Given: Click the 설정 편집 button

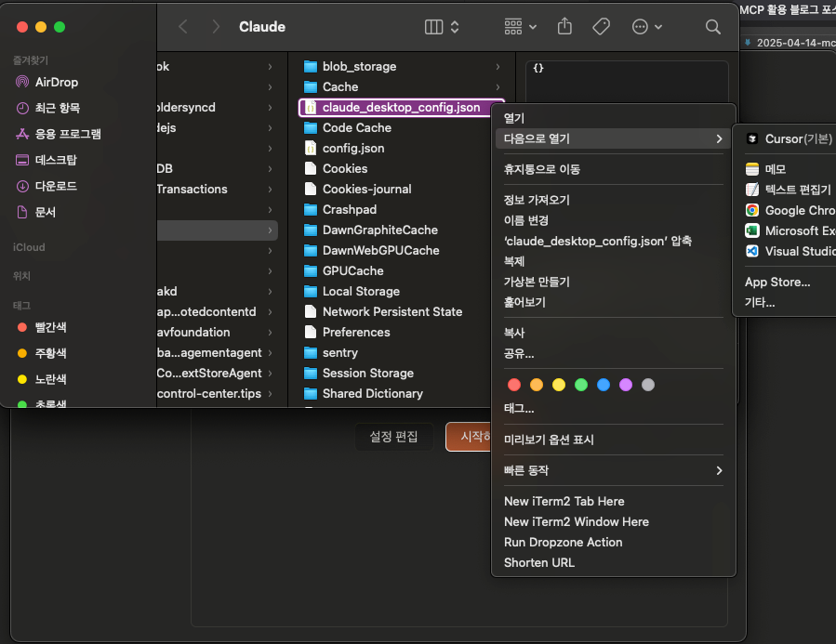Looking at the screenshot, I should [x=393, y=437].
